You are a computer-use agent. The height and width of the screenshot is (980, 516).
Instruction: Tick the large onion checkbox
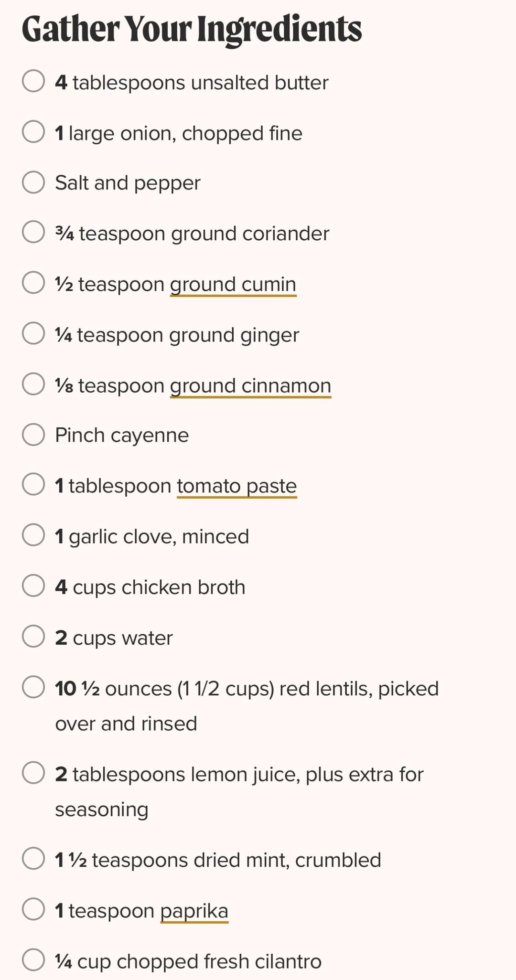click(x=33, y=132)
